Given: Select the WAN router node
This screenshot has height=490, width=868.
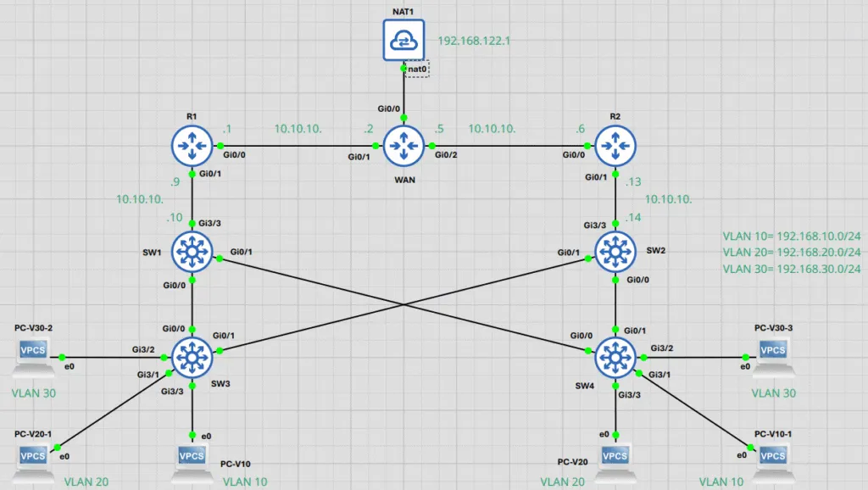Looking at the screenshot, I should coord(403,146).
